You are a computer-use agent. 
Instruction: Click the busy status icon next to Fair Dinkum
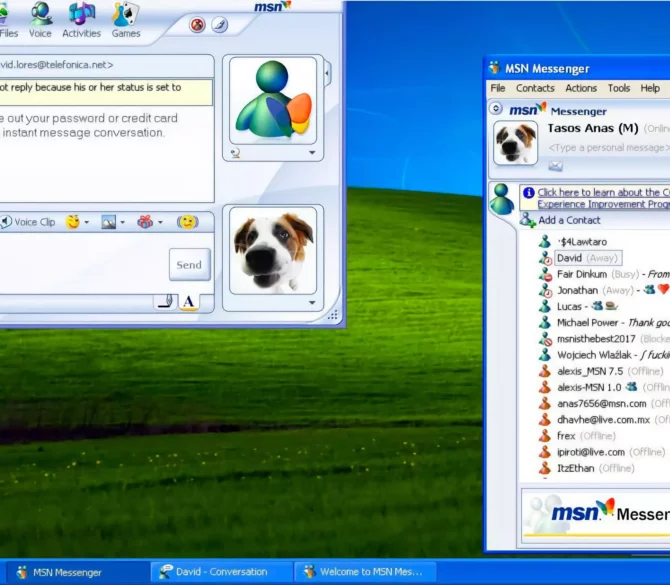[545, 274]
